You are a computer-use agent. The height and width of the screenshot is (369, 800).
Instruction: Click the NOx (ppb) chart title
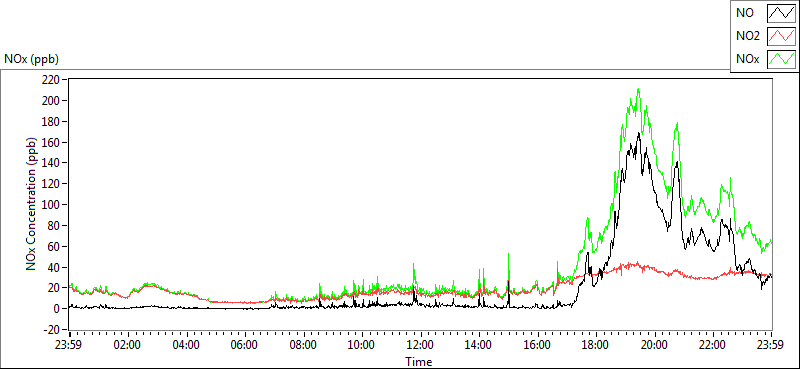pos(32,59)
